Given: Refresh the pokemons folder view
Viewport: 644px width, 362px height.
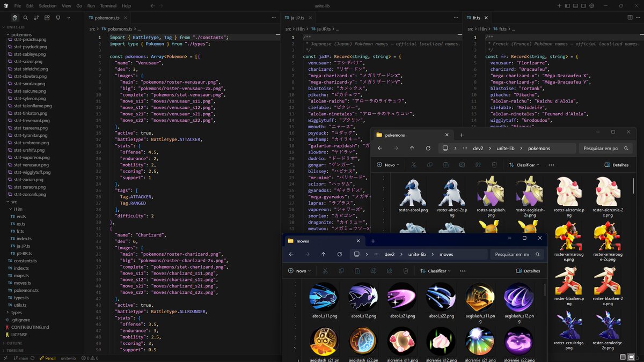Looking at the screenshot, I should pyautogui.click(x=428, y=149).
